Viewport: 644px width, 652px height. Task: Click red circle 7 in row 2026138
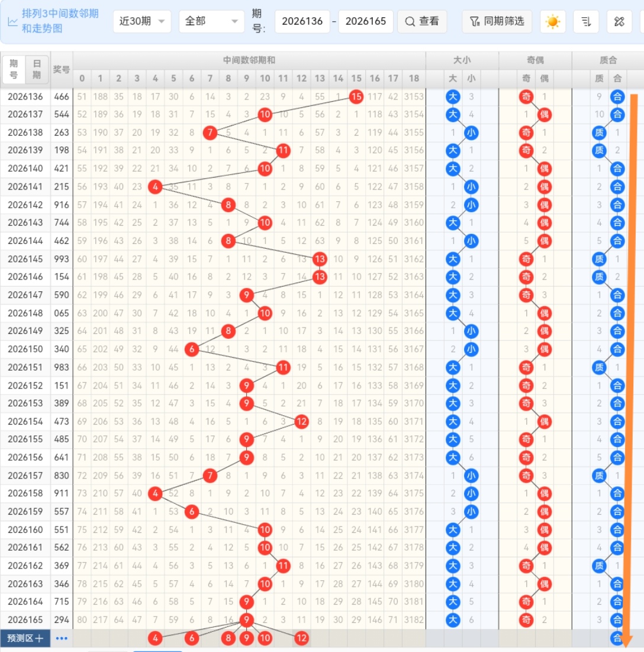(210, 133)
